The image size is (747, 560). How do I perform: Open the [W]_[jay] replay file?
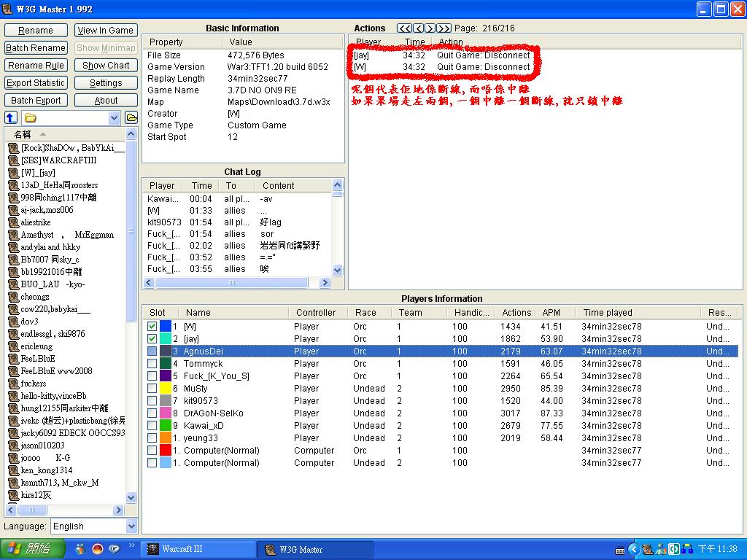coord(38,173)
